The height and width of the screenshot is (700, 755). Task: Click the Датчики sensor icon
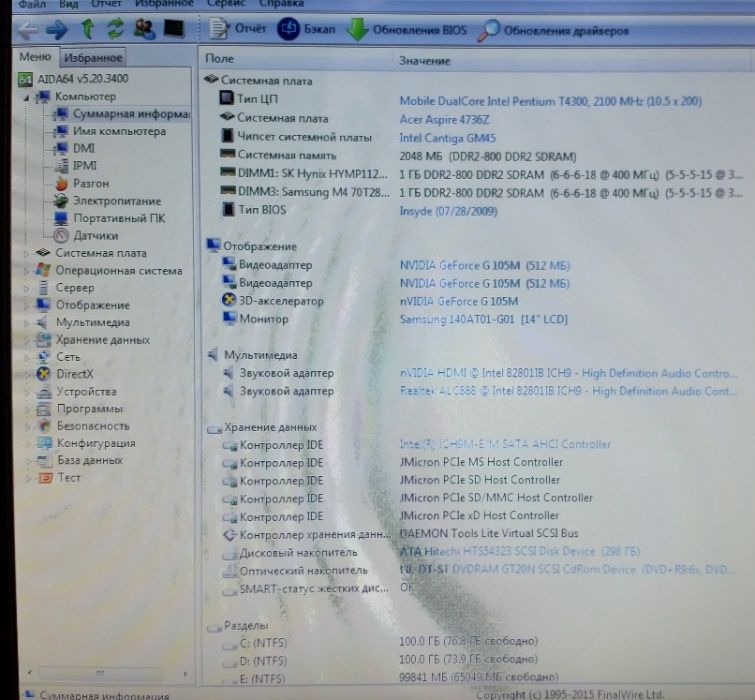point(61,235)
